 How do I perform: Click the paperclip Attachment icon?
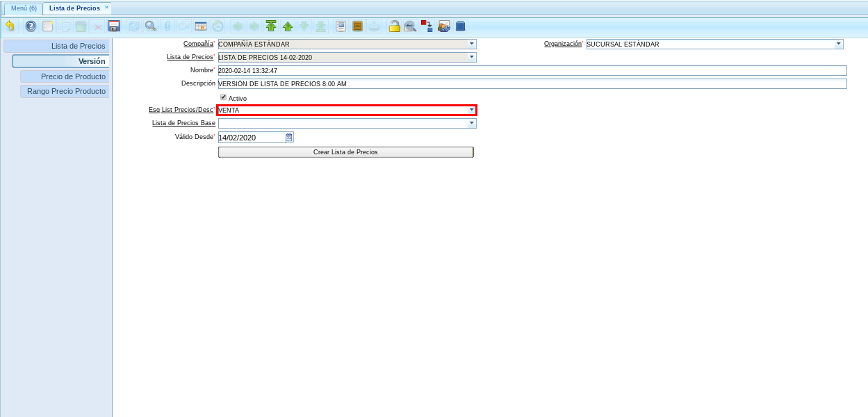click(167, 26)
